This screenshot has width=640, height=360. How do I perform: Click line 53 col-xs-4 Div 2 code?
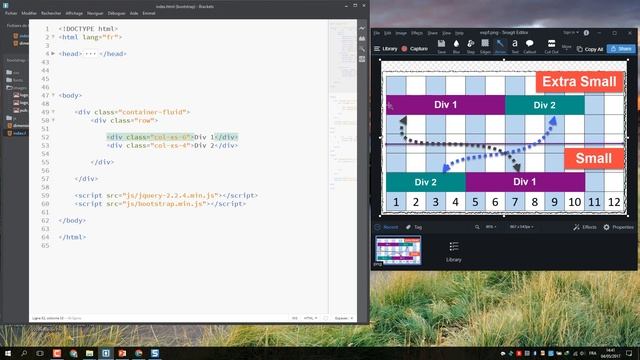click(172, 146)
